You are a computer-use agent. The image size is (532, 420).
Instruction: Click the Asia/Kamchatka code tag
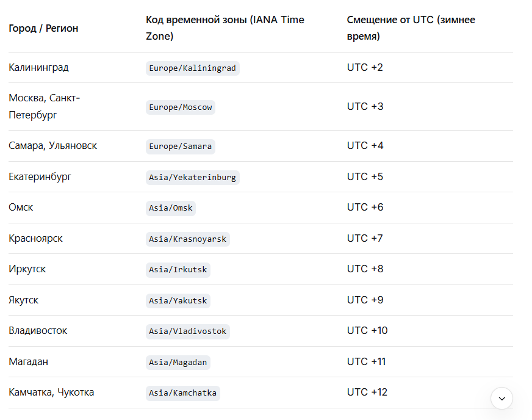coord(182,393)
